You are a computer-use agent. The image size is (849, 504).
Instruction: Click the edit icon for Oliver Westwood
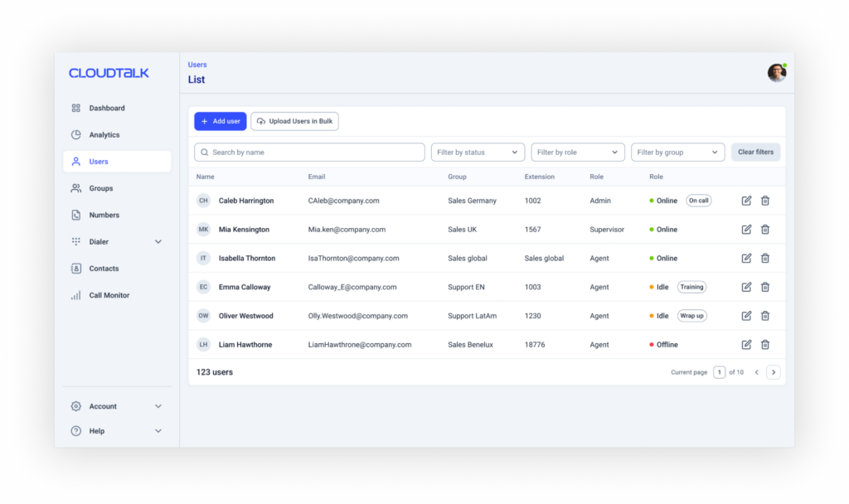pos(746,316)
